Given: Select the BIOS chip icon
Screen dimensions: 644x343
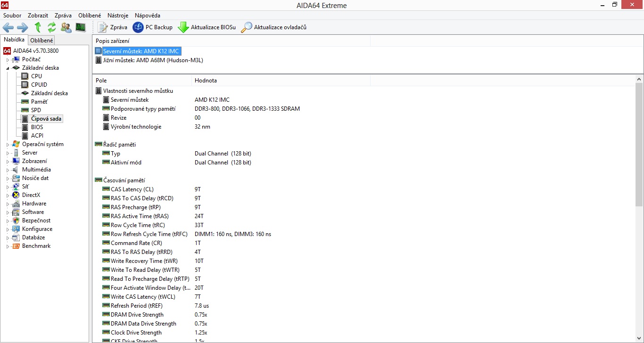Looking at the screenshot, I should pos(25,127).
